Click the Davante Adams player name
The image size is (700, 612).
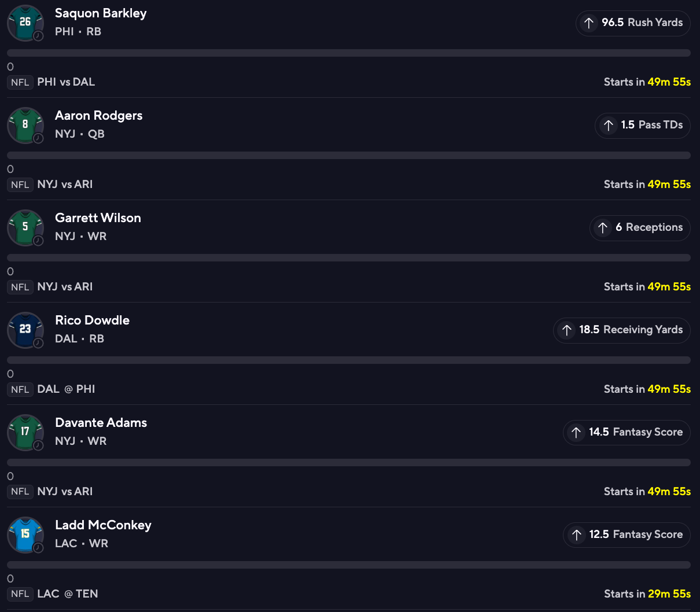(x=101, y=423)
